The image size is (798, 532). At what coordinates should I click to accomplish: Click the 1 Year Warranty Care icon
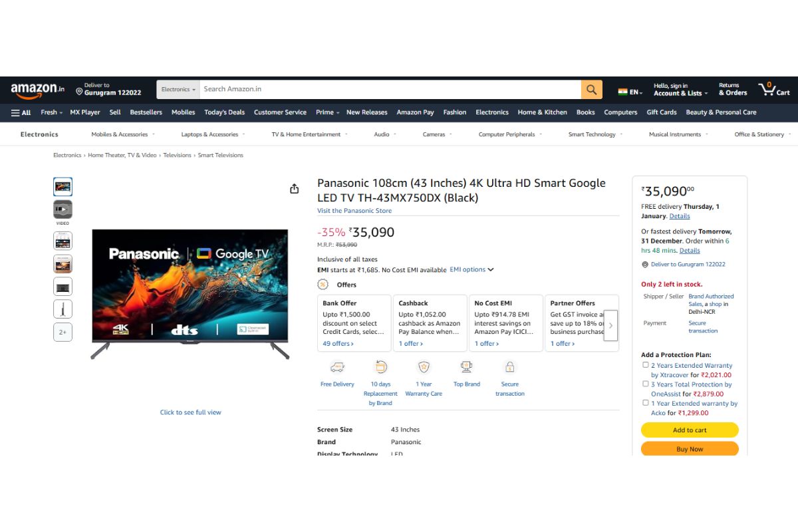click(424, 366)
